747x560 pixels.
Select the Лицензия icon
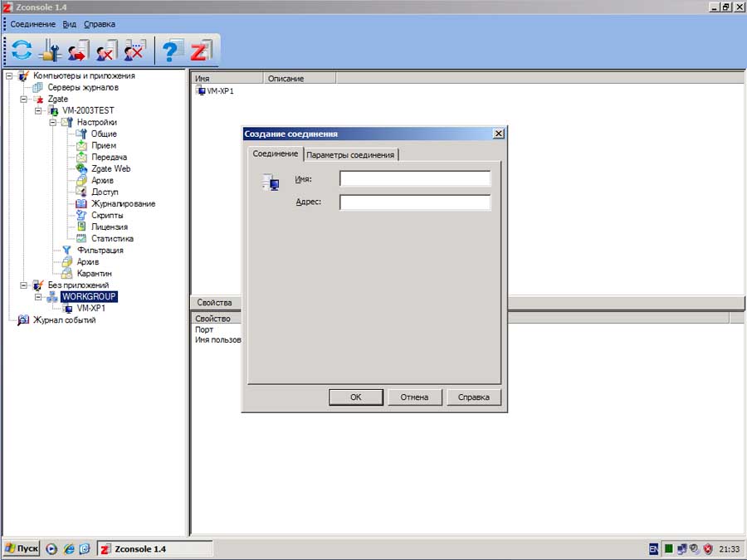[81, 226]
